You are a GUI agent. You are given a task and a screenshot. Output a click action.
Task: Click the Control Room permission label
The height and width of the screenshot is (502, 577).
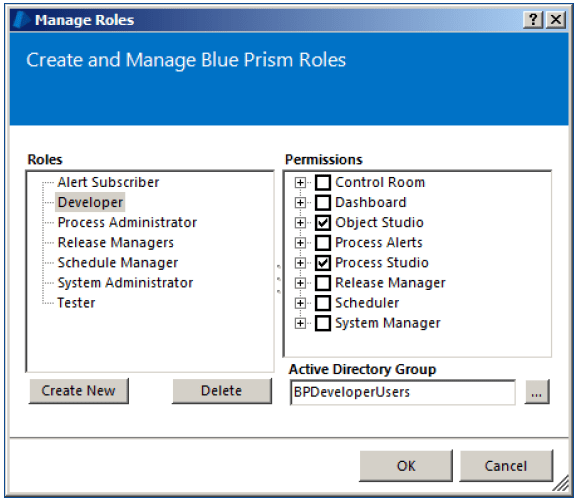click(380, 183)
